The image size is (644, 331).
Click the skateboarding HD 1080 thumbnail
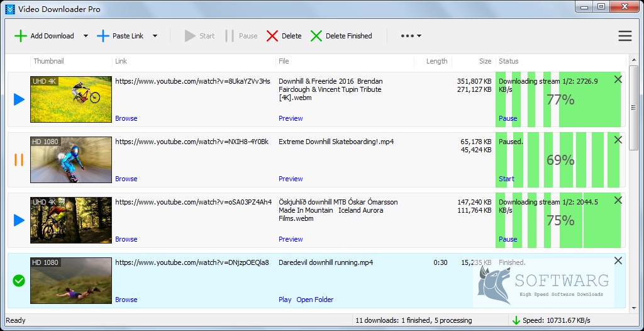tap(71, 160)
